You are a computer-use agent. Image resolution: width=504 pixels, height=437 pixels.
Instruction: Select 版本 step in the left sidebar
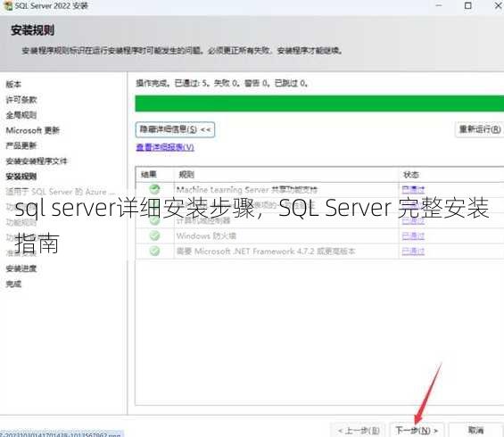click(13, 85)
